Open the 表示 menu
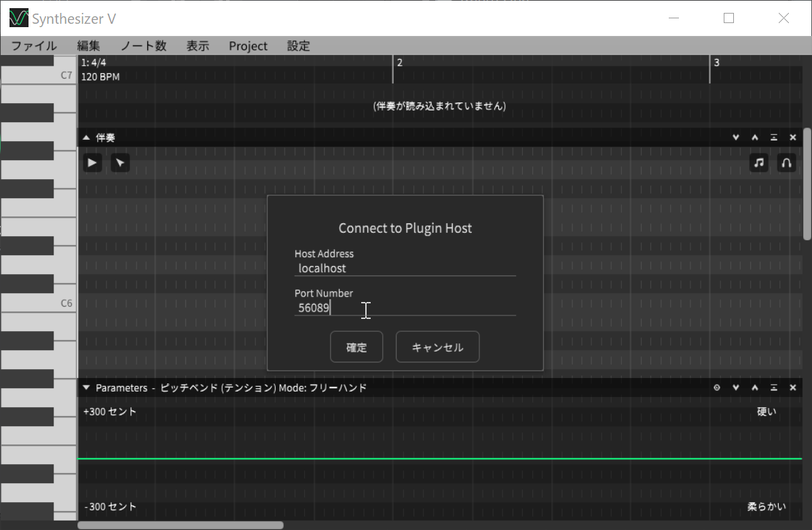This screenshot has width=812, height=530. point(198,46)
